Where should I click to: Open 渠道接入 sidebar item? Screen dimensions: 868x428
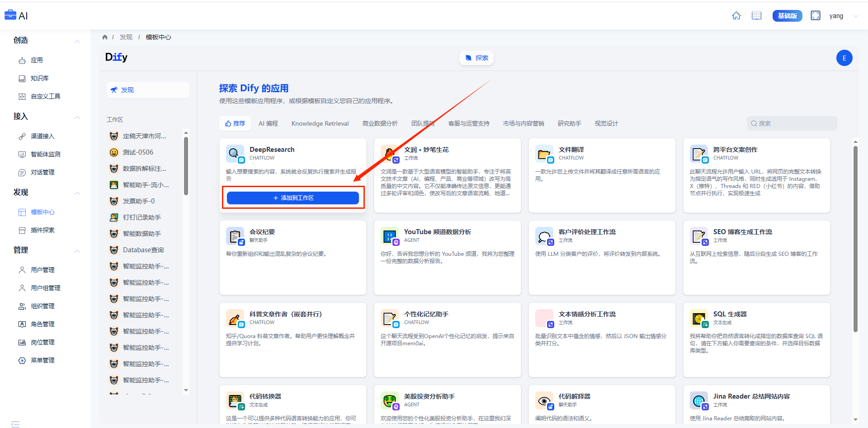point(42,136)
